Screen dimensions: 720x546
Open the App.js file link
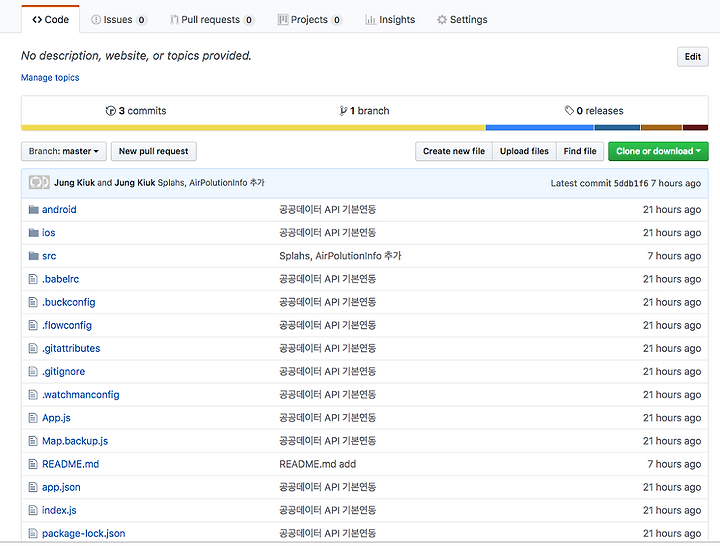pos(56,418)
